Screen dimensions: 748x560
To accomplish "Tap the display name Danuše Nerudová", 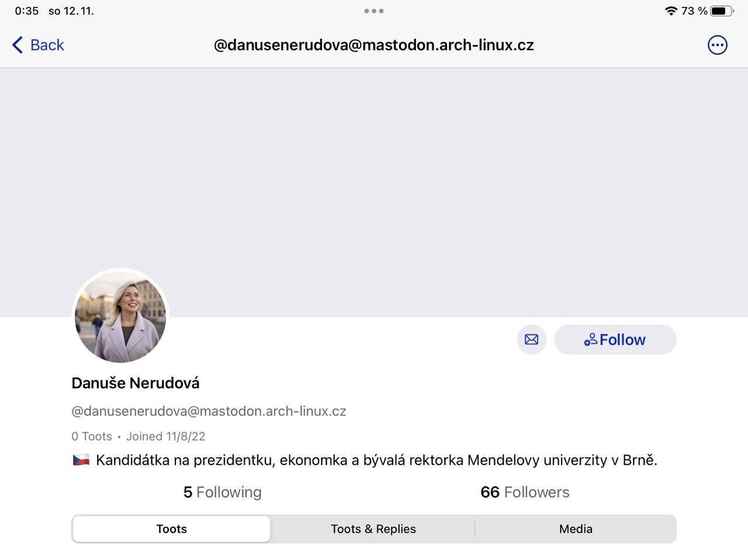I will point(136,383).
